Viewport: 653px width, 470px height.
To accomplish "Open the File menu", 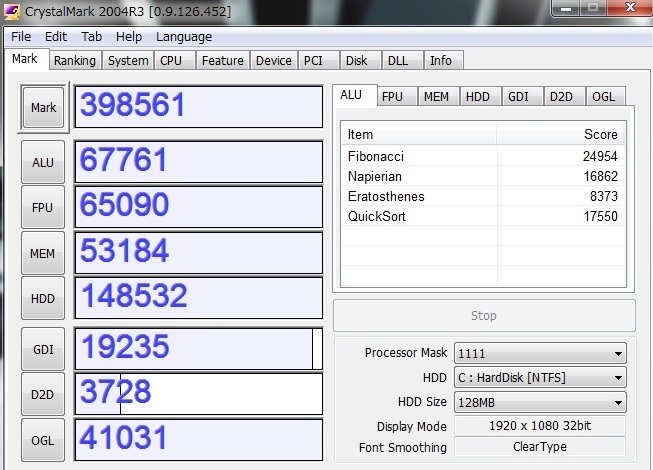I will coord(21,37).
